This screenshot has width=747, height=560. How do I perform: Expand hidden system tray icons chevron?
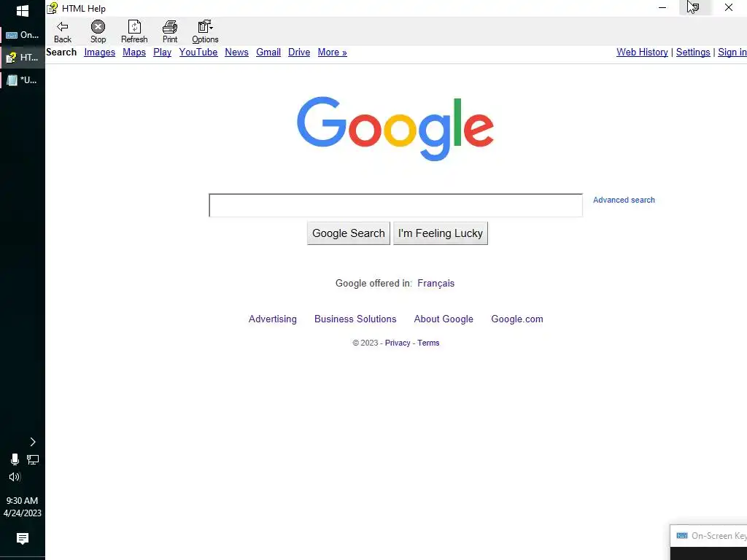[x=33, y=442]
